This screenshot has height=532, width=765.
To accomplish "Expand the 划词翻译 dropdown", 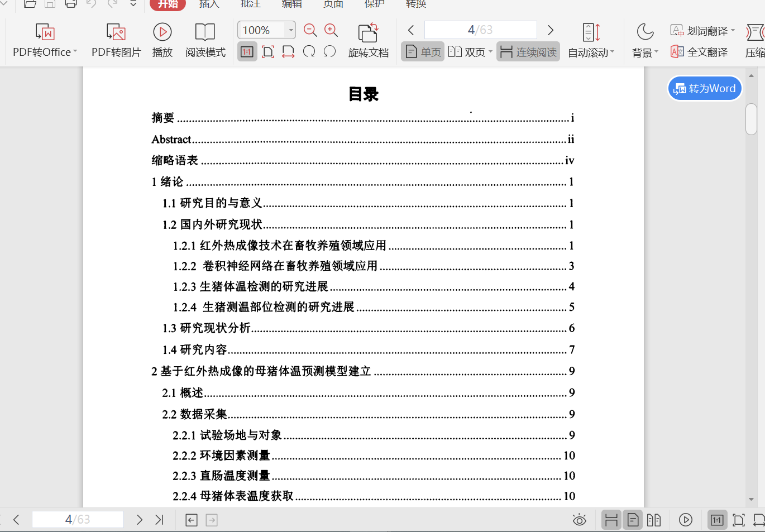I will click(x=733, y=30).
